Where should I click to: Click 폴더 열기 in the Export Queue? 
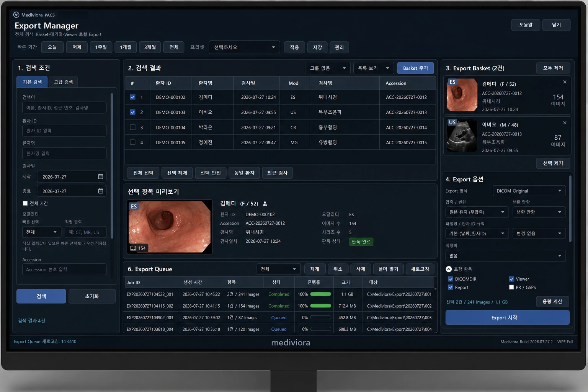click(x=388, y=269)
